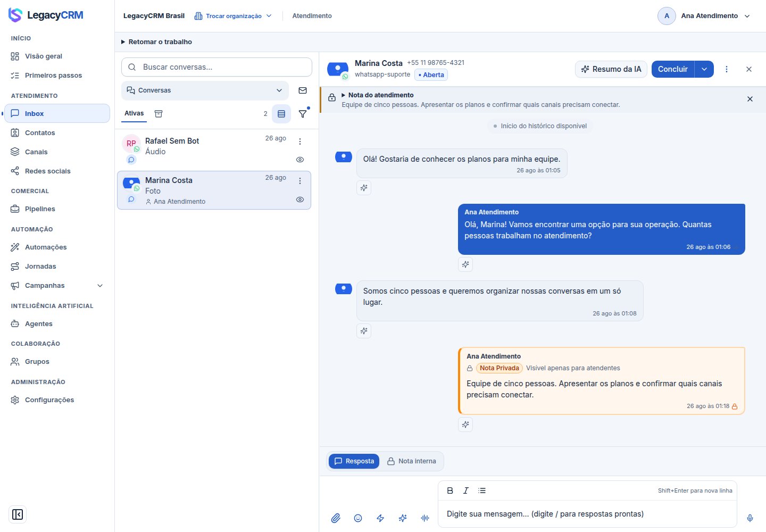Dismiss the Nota do atendimento banner
766x532 pixels.
750,99
